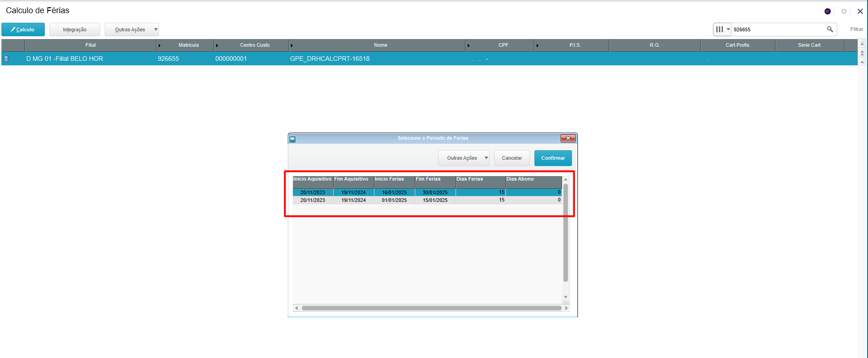The width and height of the screenshot is (868, 358).
Task: Close the Calculo de Férias screen
Action: click(x=860, y=11)
